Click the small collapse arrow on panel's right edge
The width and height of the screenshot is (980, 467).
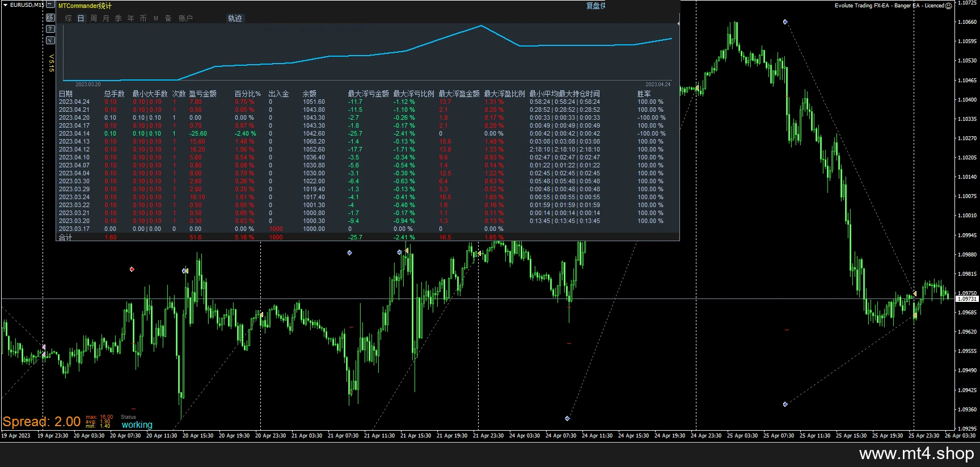[x=678, y=23]
